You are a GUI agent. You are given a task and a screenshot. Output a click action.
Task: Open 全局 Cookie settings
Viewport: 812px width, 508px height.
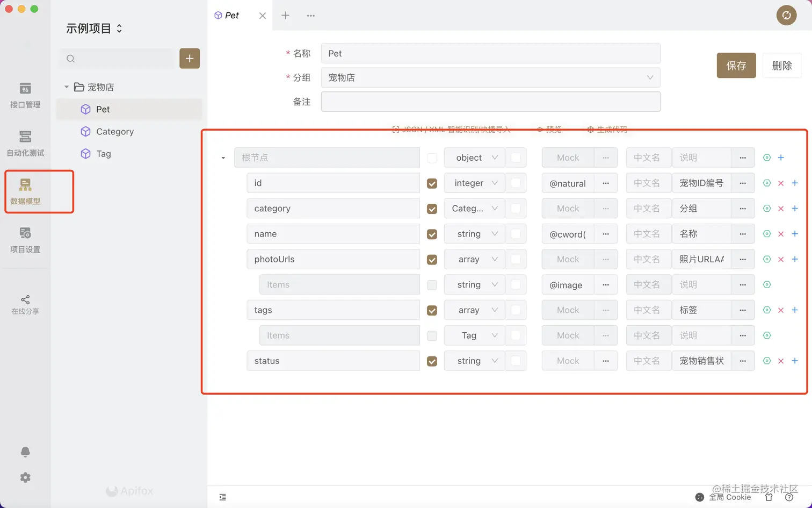coord(723,497)
